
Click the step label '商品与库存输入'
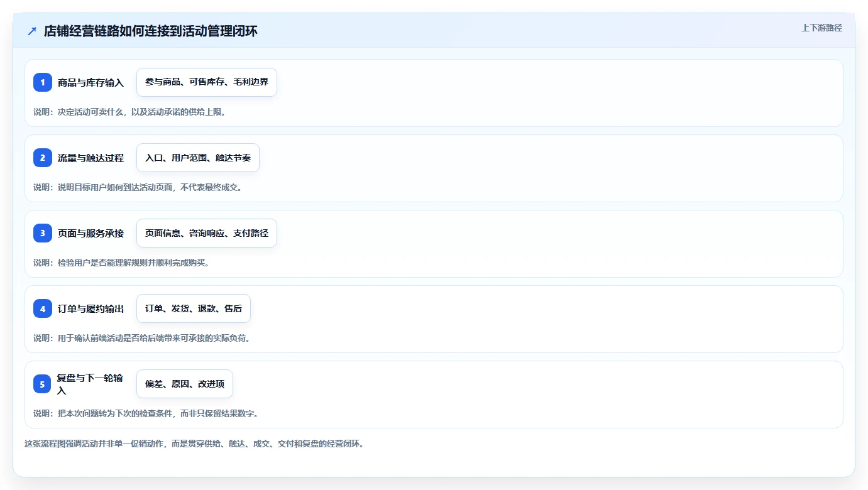point(91,83)
